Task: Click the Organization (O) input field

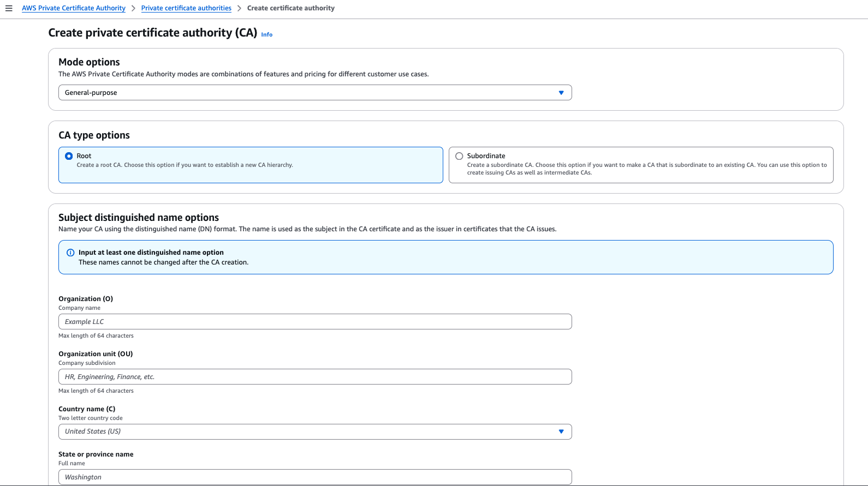Action: click(315, 322)
